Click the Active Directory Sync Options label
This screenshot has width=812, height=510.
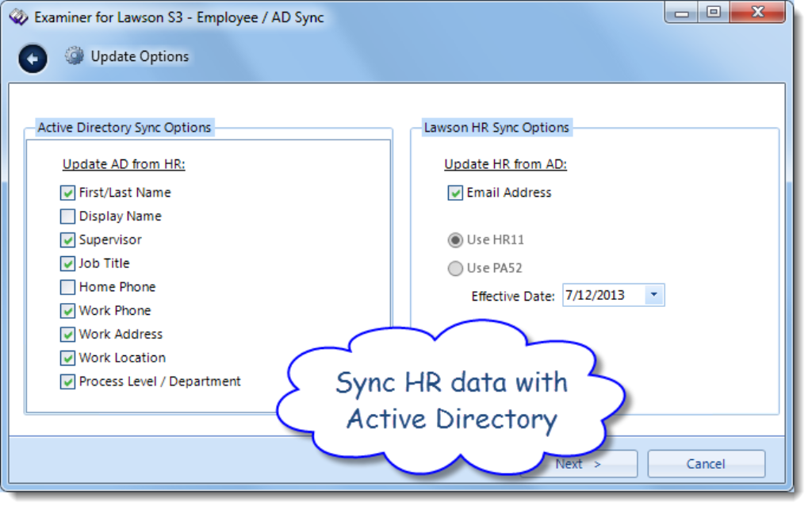124,128
